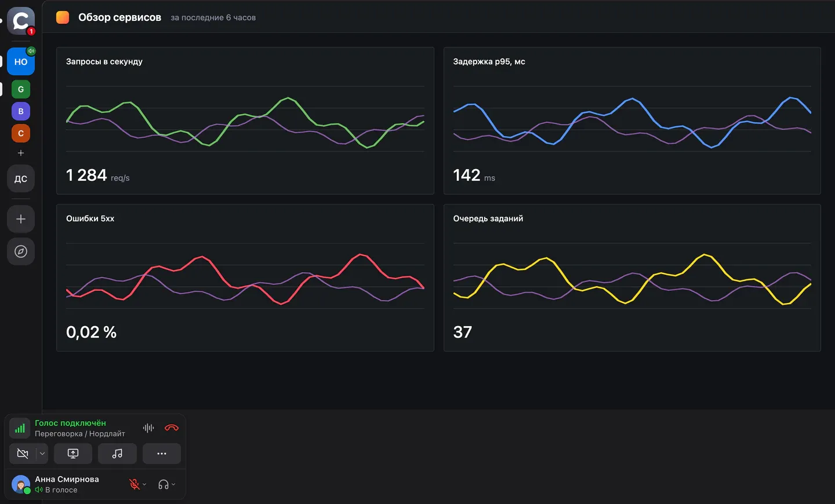Open the compass discover icon
This screenshot has height=504, width=835.
tap(21, 251)
